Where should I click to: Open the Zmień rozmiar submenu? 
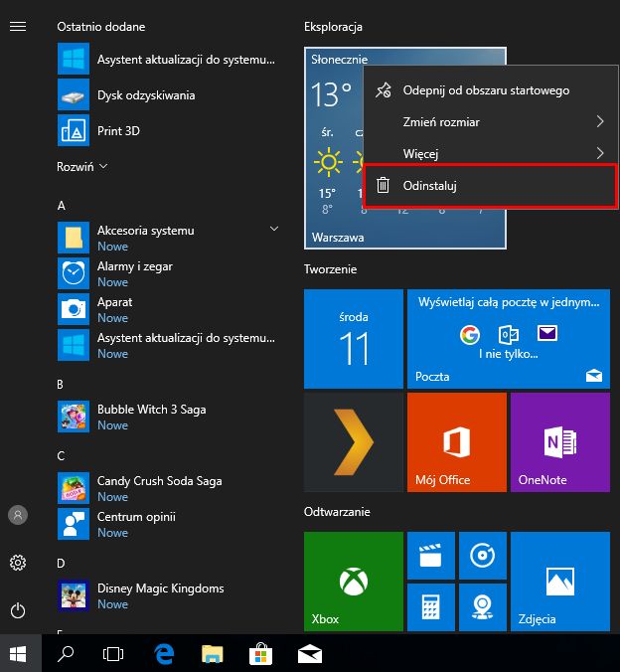[x=490, y=122]
